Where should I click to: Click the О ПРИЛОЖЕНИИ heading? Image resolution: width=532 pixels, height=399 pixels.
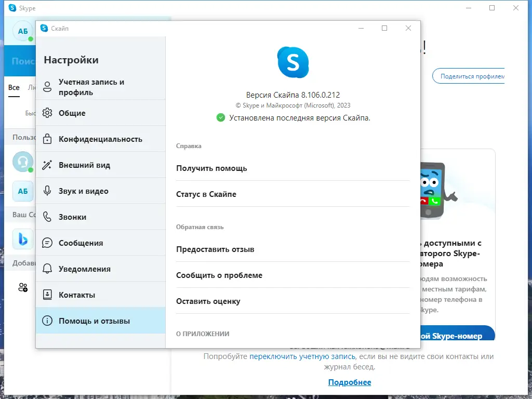click(203, 334)
